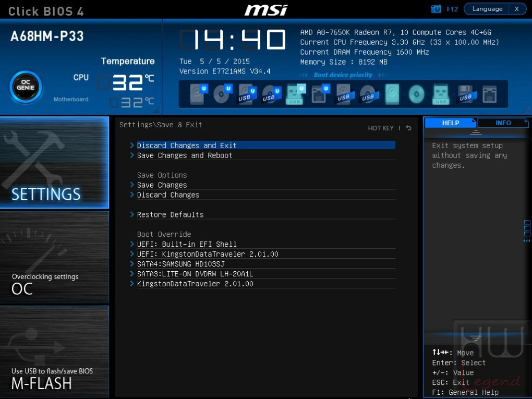This screenshot has height=399, width=532.
Task: Boot from UEFI: KingstonDataTraveler 2.01.00
Action: click(x=265, y=254)
